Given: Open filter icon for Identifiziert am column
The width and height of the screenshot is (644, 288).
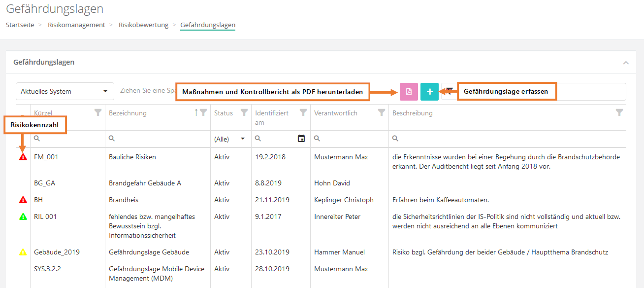Looking at the screenshot, I should coord(303,112).
